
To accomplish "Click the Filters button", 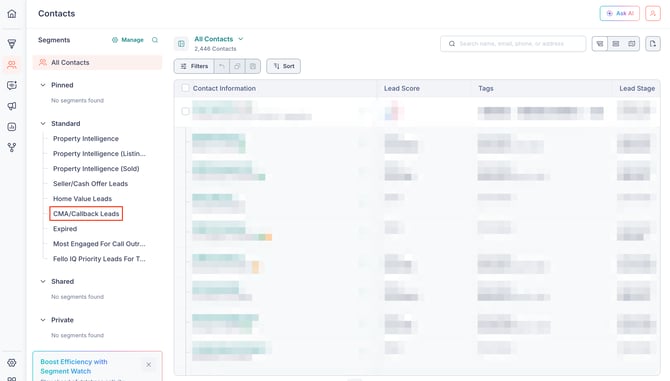I will tap(194, 66).
